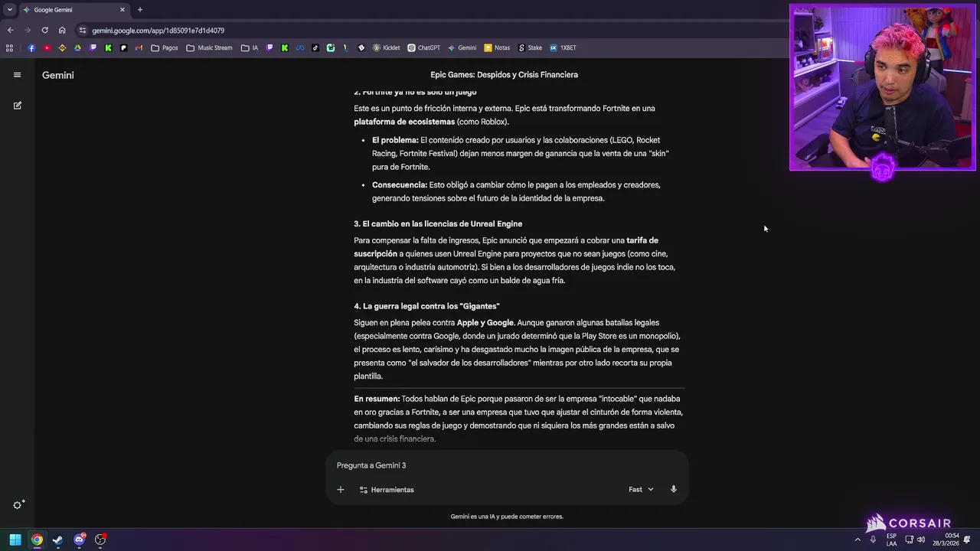The image size is (980, 551).
Task: Open the Pagos bookmarks folder
Action: tap(165, 47)
